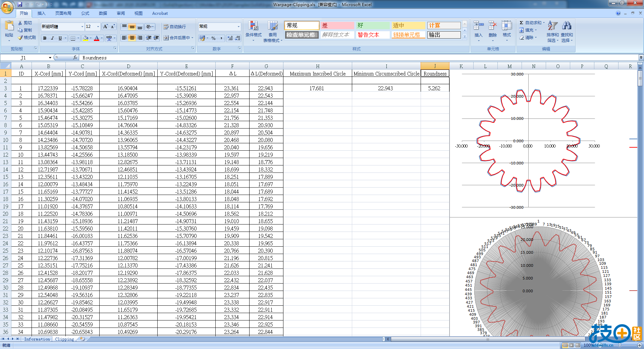Viewport: 644px width, 349px height.
Task: Increase decimal places
Action: [230, 38]
